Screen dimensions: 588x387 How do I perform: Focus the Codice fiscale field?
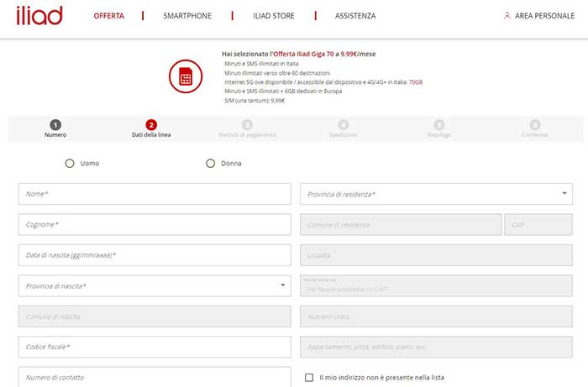pyautogui.click(x=155, y=347)
